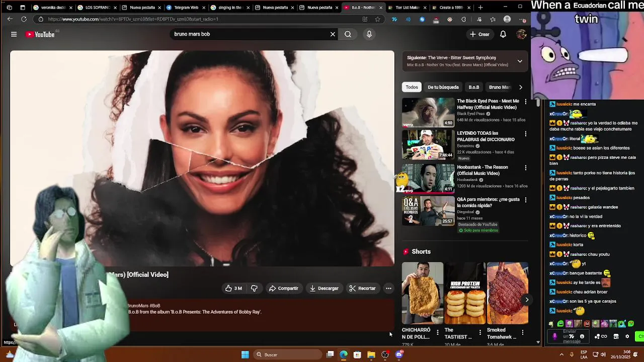Open the CHICHARRÓN DE POLLO short
Image resolution: width=644 pixels, height=362 pixels.
(423, 294)
